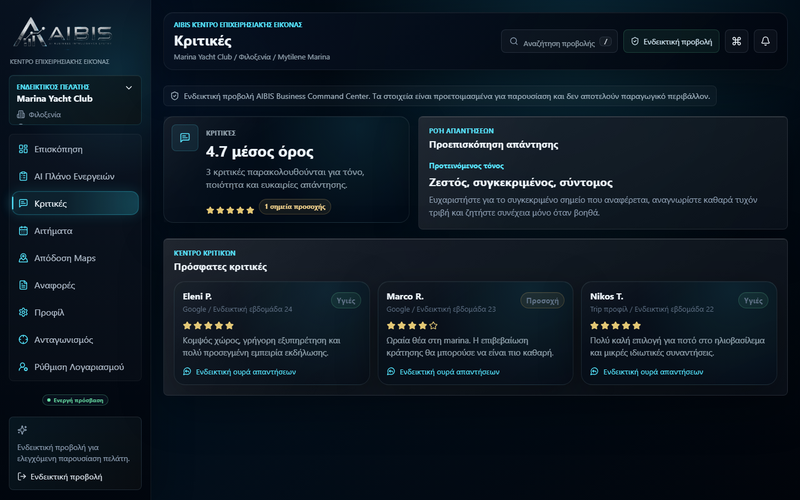Click Eleni P. star rating
Viewport: 800px width, 500px height.
point(208,326)
